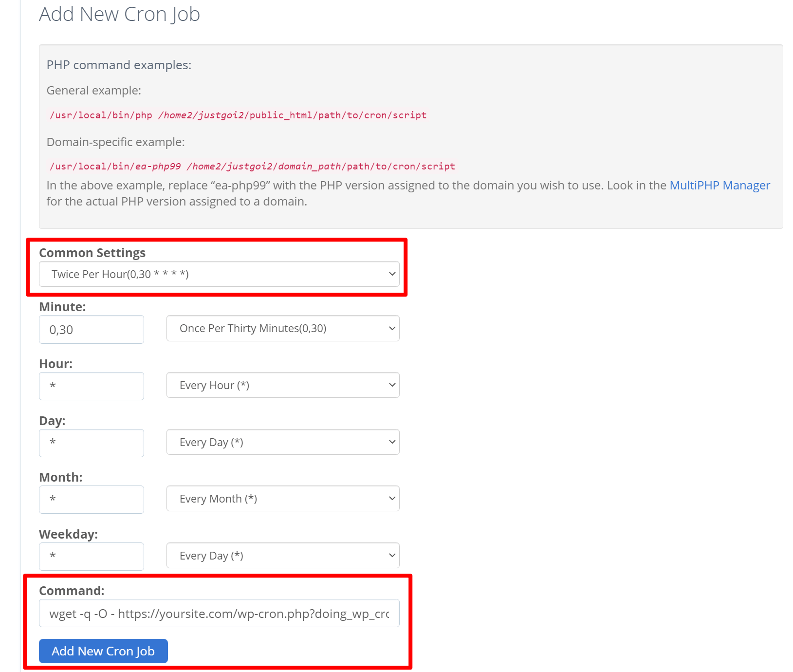The width and height of the screenshot is (793, 672).
Task: Expand the Every Day dropdown under Day
Action: coord(282,442)
